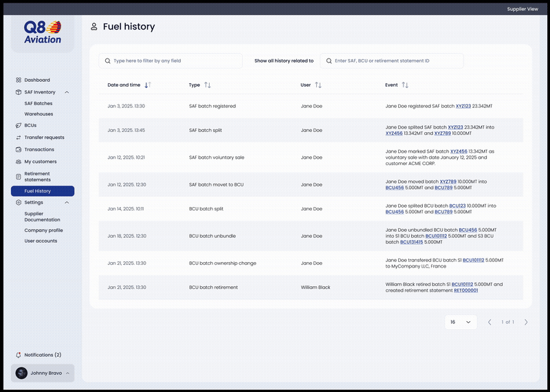Open BCU101112 link in ownership change row
The height and width of the screenshot is (392, 550).
474,261
